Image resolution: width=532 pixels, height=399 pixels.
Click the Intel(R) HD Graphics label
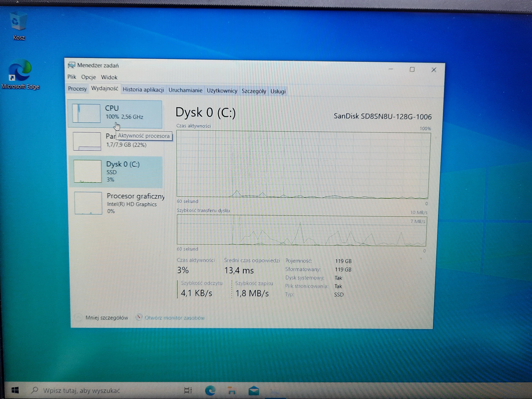click(x=132, y=204)
